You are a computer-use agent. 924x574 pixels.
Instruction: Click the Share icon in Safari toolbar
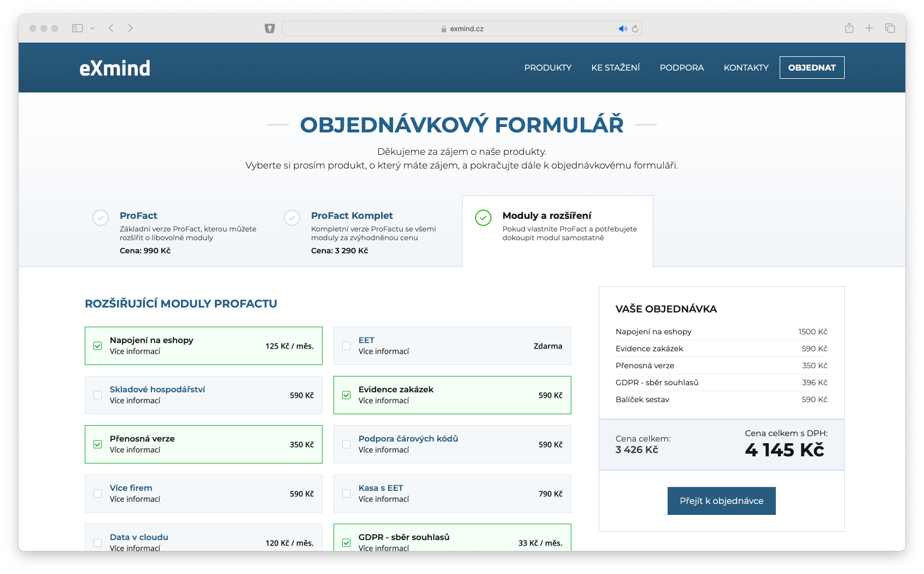click(x=849, y=28)
